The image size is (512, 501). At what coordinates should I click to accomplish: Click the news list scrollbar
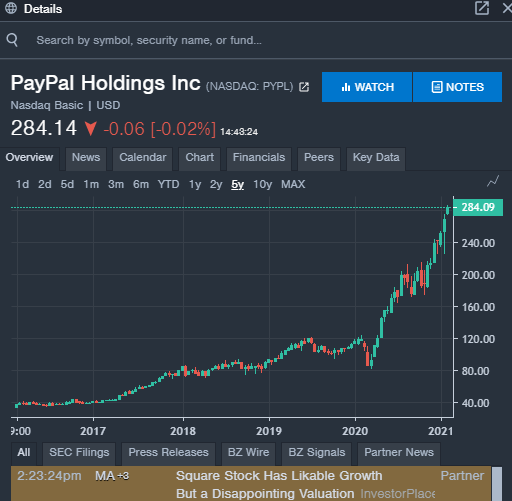point(497,483)
